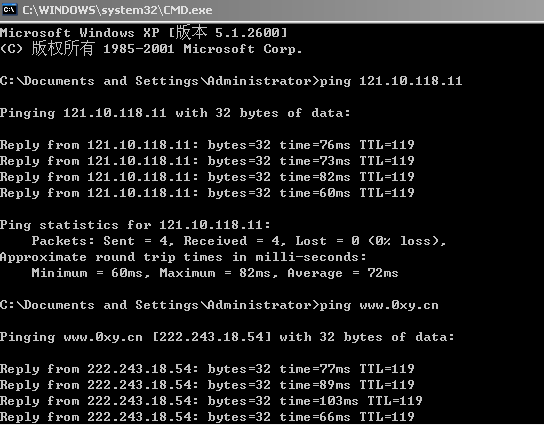Click the Microsoft Corp. copyright line

coord(151,49)
